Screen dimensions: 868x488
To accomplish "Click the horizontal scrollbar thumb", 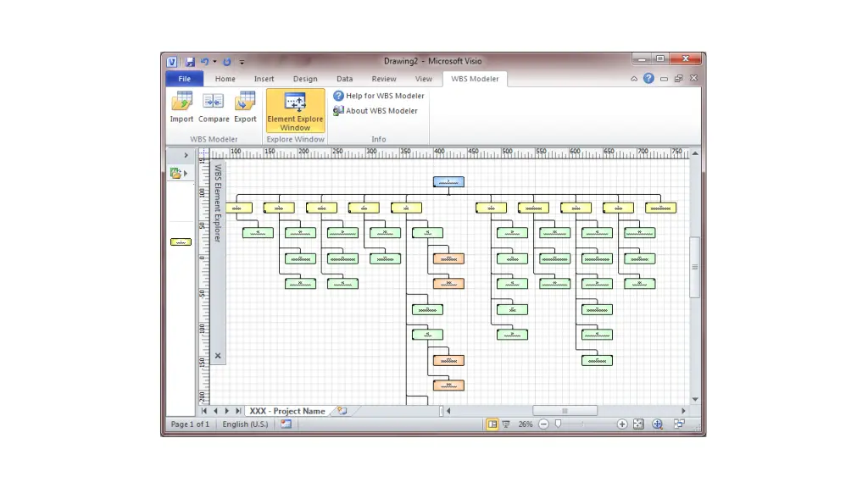I will pyautogui.click(x=565, y=411).
